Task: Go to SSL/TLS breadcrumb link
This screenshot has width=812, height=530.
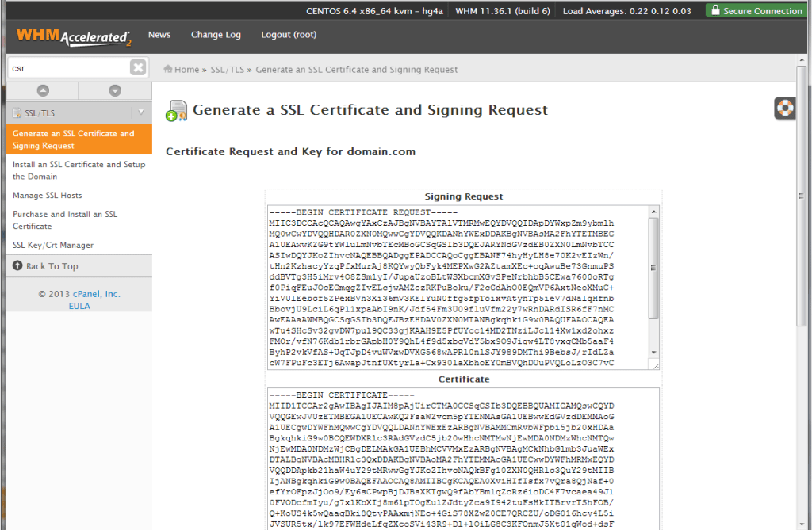Action: pos(227,70)
